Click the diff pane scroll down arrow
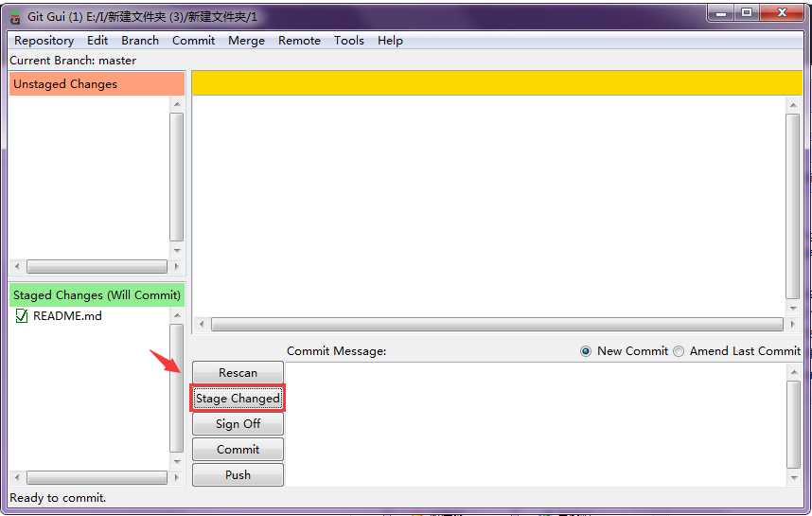 (793, 309)
